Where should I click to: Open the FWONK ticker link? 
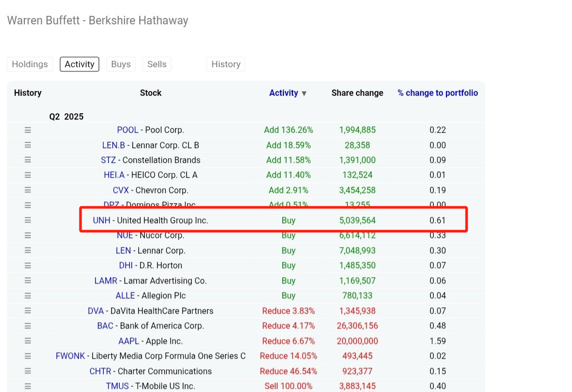coord(70,356)
